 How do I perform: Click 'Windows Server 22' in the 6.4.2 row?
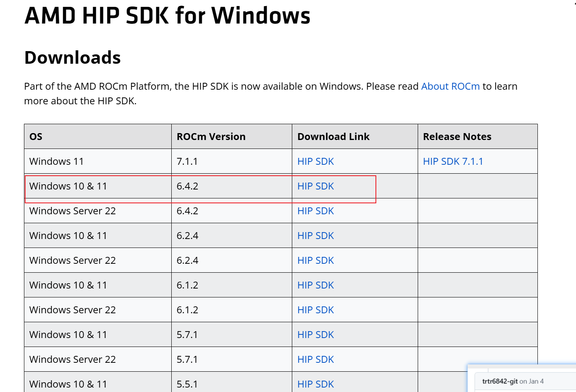[x=73, y=211]
